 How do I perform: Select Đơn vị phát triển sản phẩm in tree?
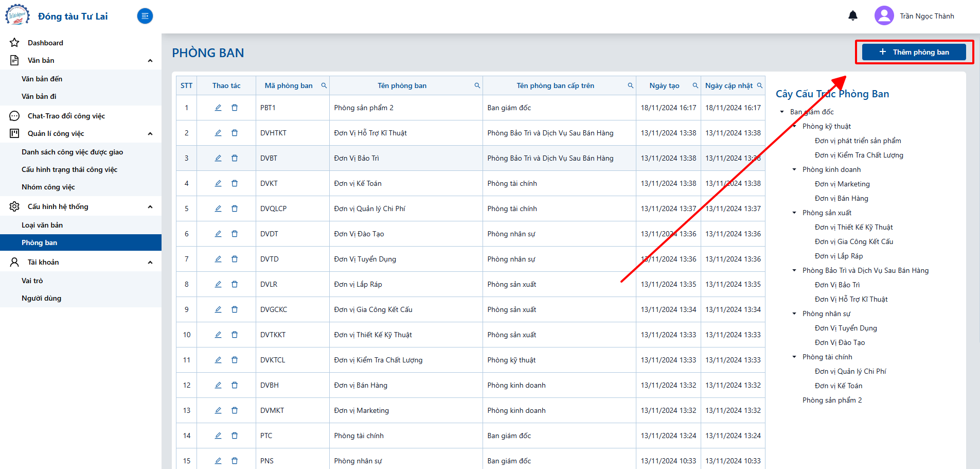858,141
